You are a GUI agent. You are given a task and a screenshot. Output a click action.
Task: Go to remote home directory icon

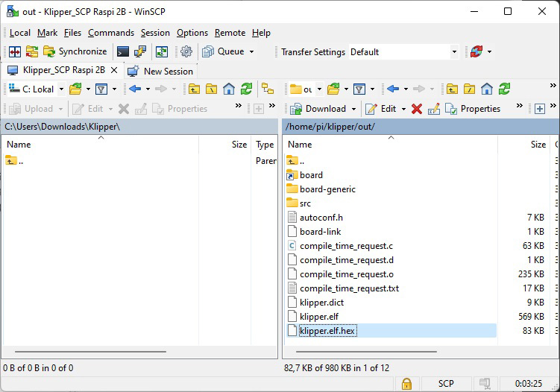tap(487, 89)
